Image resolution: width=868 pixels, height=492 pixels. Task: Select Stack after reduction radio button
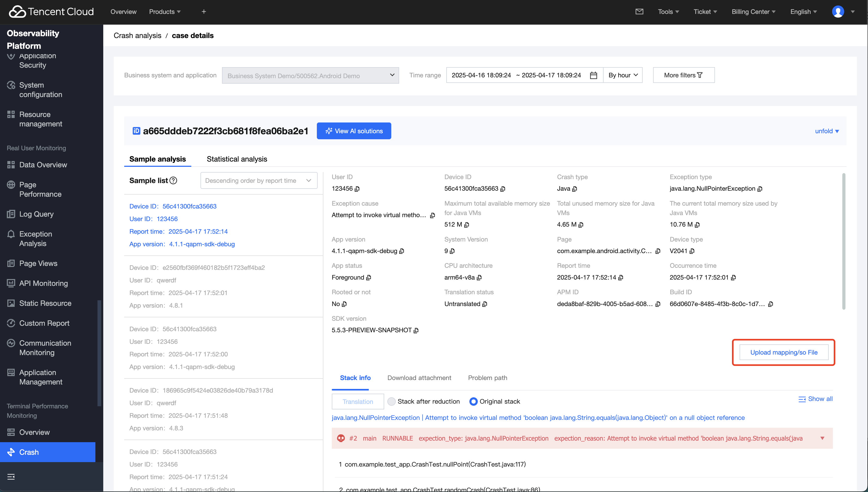[391, 402]
